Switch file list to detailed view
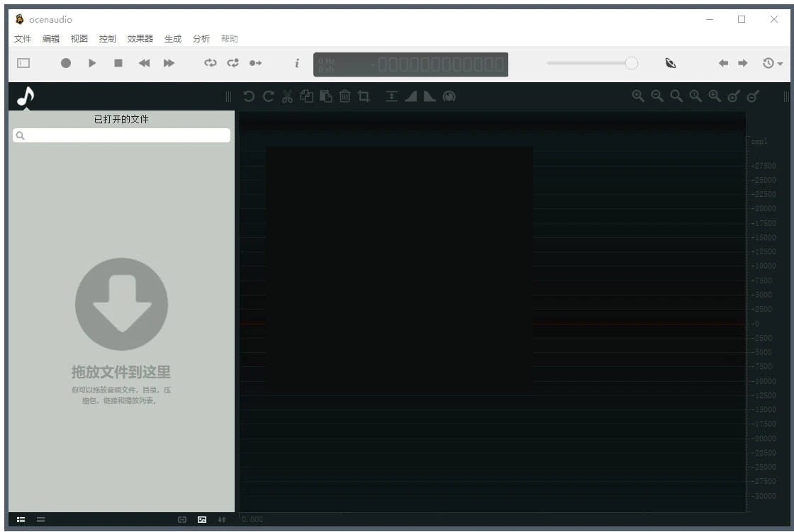This screenshot has width=794, height=532. (x=21, y=520)
